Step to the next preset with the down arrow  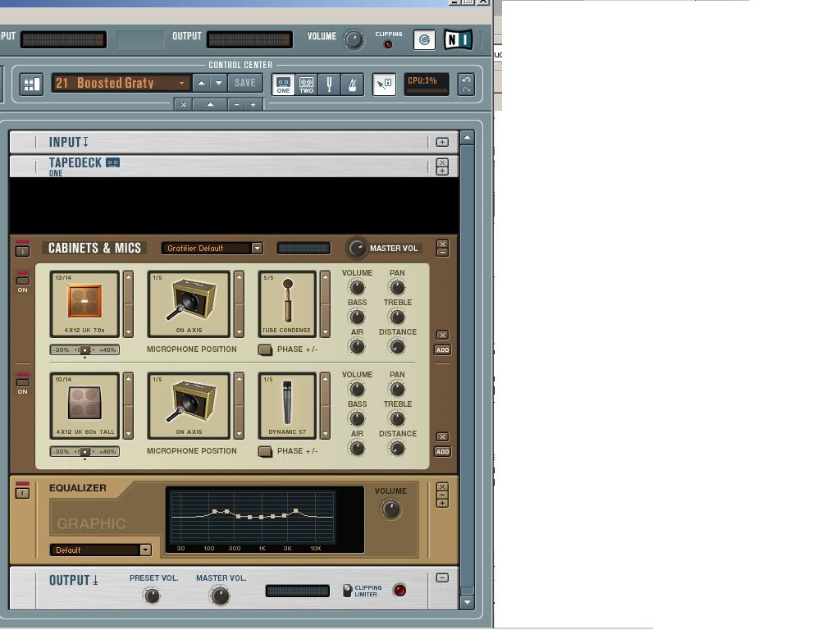point(218,83)
